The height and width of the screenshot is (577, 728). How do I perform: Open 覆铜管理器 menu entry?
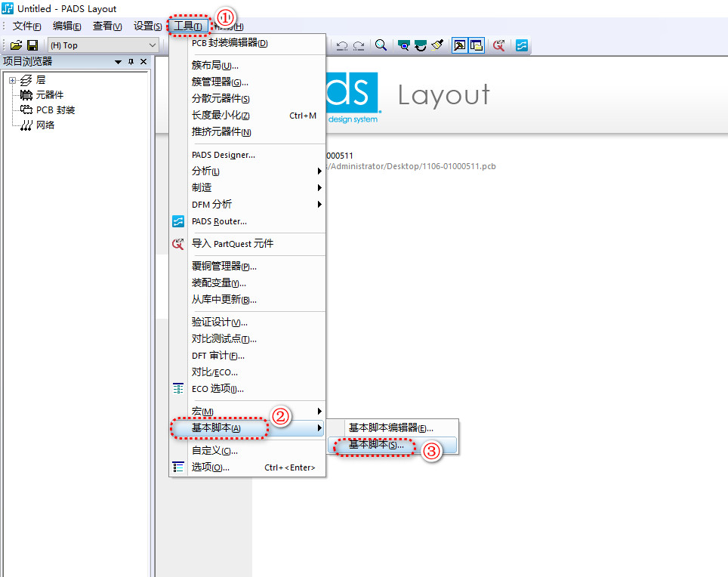pos(224,267)
